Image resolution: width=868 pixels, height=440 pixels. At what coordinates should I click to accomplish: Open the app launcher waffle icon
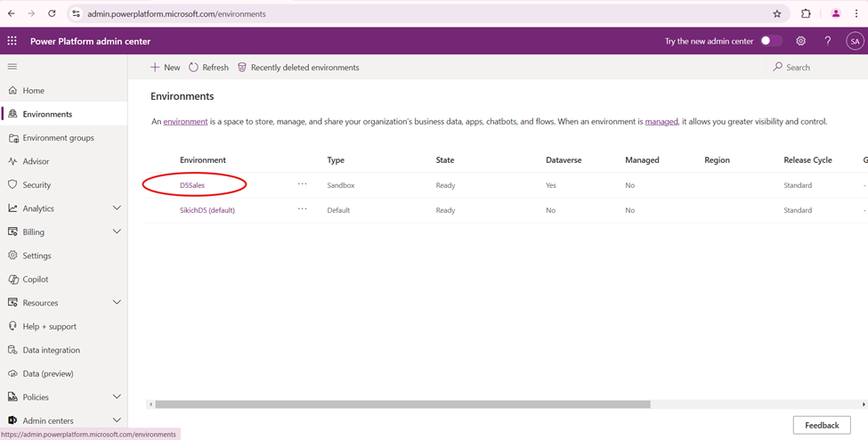coord(12,41)
